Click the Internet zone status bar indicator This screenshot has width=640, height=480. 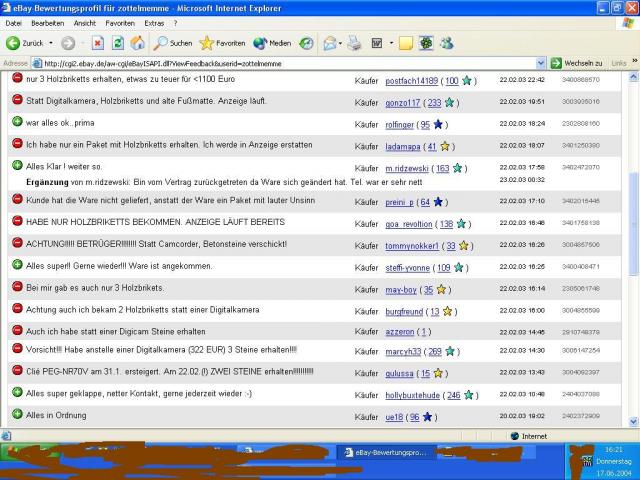pyautogui.click(x=529, y=436)
